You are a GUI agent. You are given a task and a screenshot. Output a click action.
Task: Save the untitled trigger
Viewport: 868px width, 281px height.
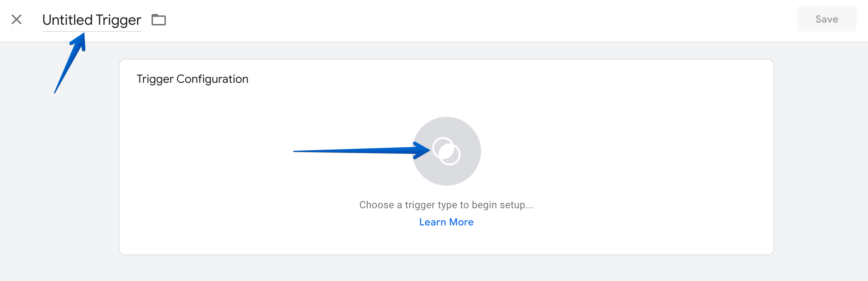827,19
